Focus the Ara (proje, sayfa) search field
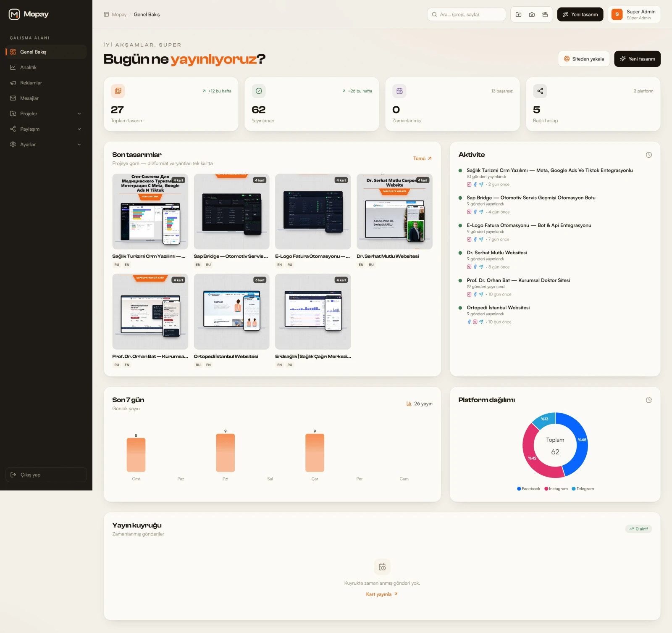672x633 pixels. click(x=467, y=14)
